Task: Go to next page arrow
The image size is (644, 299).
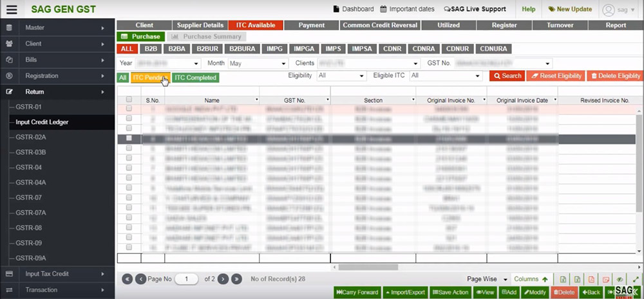Action: (x=223, y=279)
